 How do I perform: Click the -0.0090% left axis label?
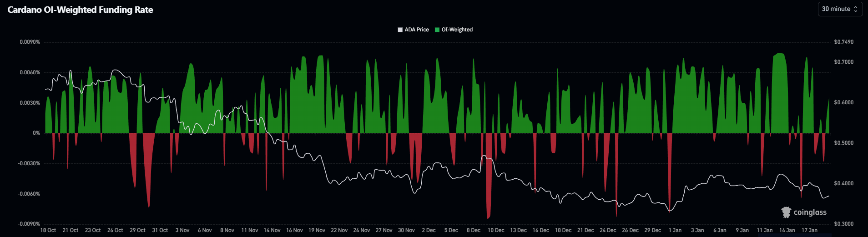coord(29,224)
